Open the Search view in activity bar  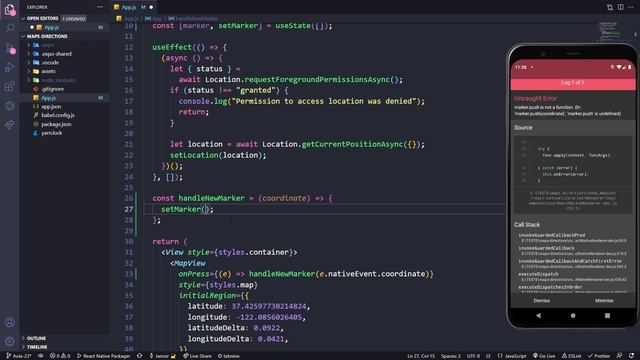[x=10, y=28]
